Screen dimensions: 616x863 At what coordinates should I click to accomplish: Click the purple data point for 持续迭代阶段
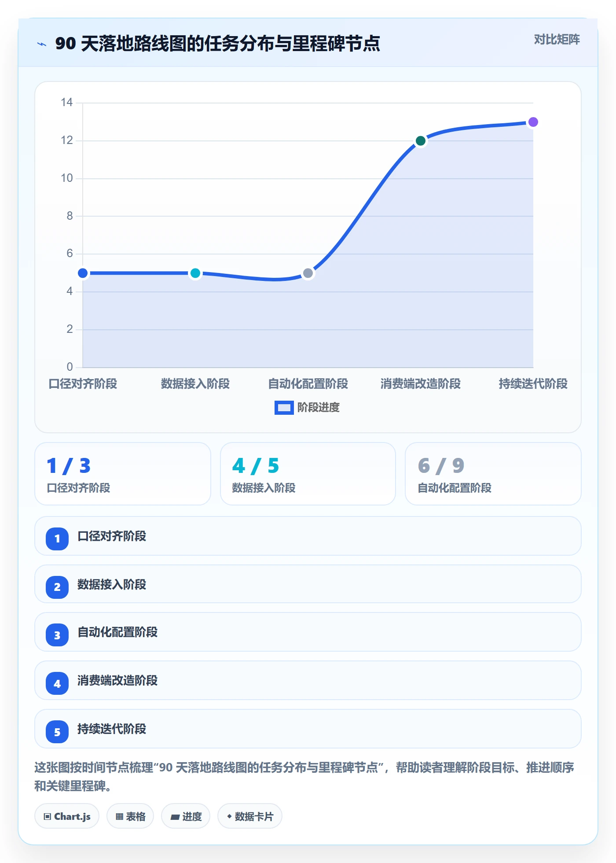click(x=533, y=122)
